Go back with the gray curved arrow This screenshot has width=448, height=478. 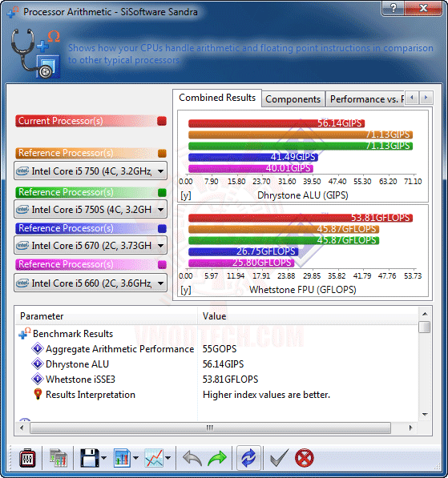pos(192,458)
